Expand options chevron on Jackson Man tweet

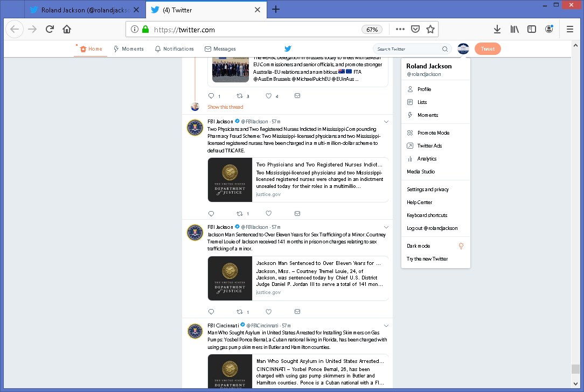[386, 227]
